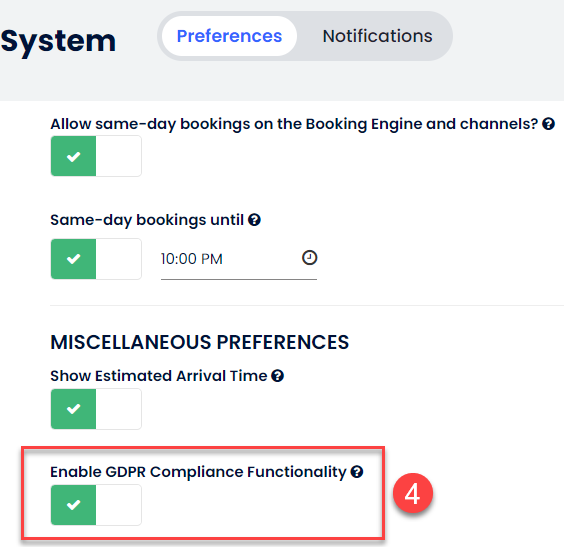Show help for Show Estimated Arrival Time
Image resolution: width=564 pixels, height=547 pixels.
point(277,376)
